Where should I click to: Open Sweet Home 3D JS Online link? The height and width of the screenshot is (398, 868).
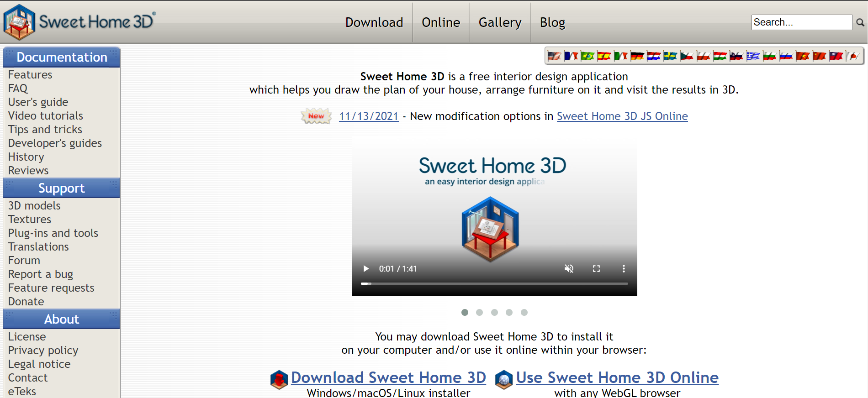[x=622, y=116]
